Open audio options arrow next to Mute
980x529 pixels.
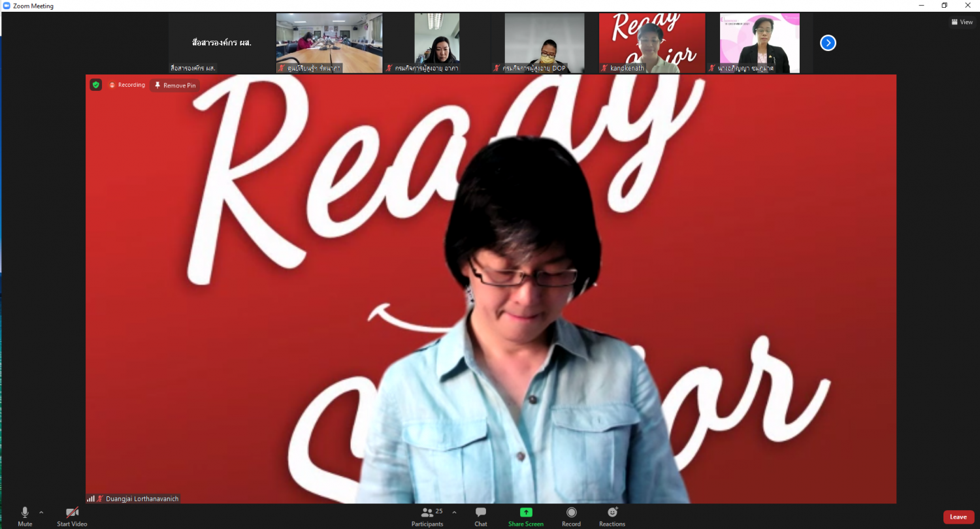coord(41,513)
